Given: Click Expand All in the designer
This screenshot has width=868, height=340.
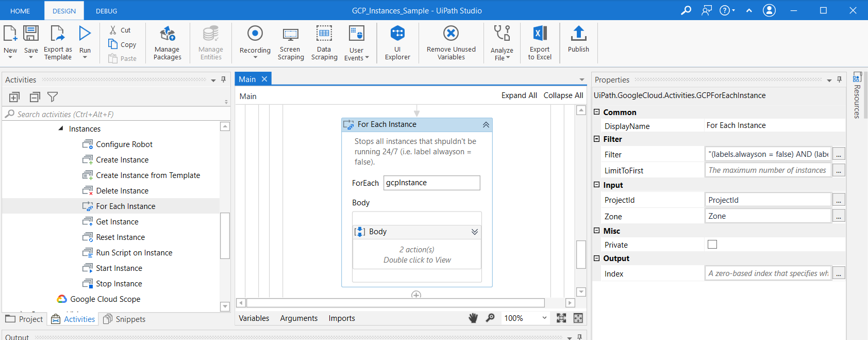Looking at the screenshot, I should pyautogui.click(x=519, y=95).
